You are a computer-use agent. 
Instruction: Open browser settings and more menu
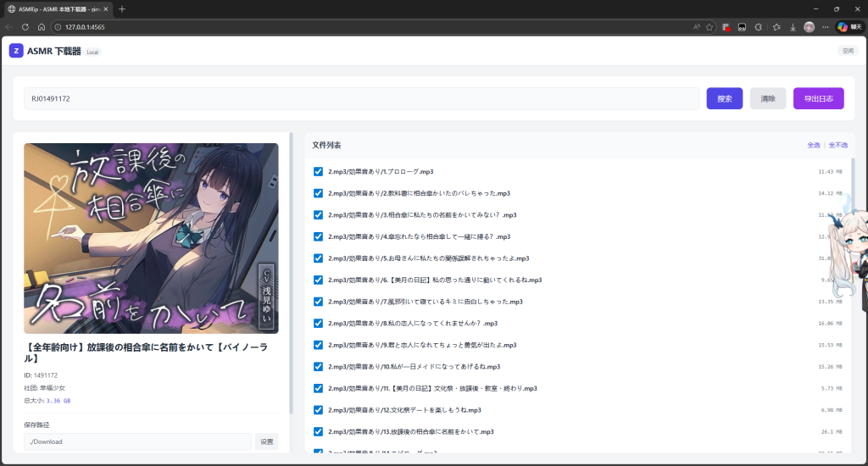826,27
